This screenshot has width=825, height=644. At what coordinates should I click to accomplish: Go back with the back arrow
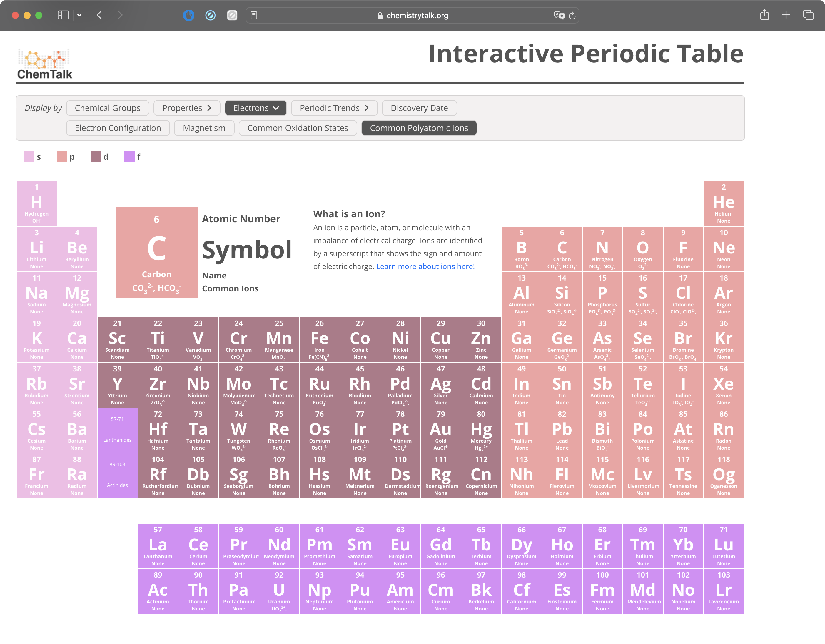coord(99,15)
